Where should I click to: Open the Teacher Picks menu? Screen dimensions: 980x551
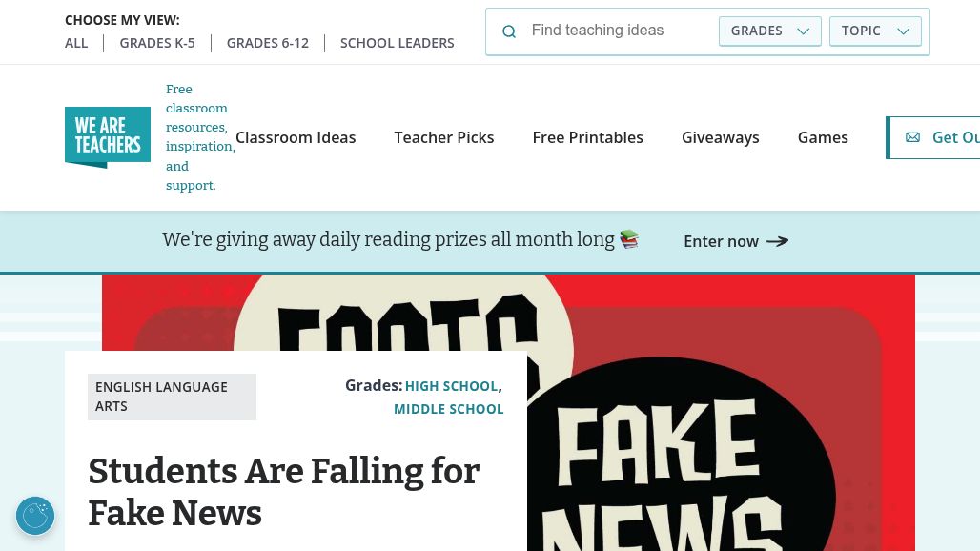tap(443, 137)
